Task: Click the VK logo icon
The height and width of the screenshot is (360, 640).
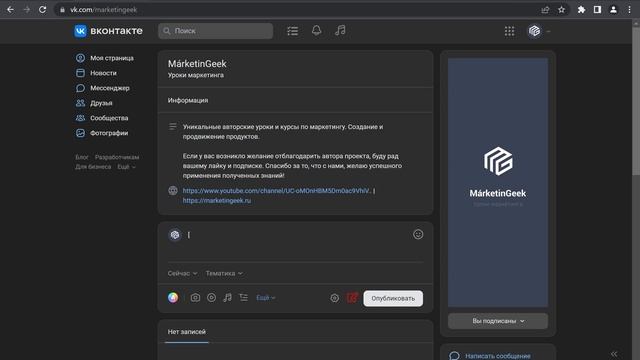Action: [x=80, y=31]
